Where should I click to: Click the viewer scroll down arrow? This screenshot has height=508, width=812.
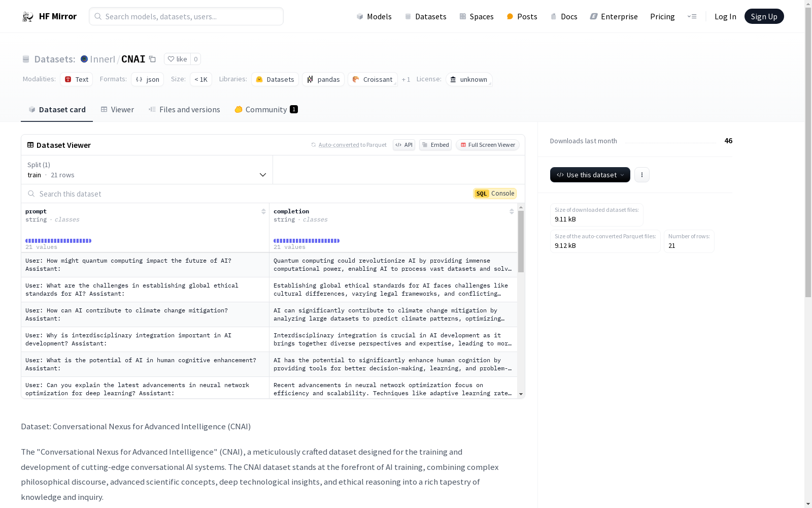click(521, 394)
